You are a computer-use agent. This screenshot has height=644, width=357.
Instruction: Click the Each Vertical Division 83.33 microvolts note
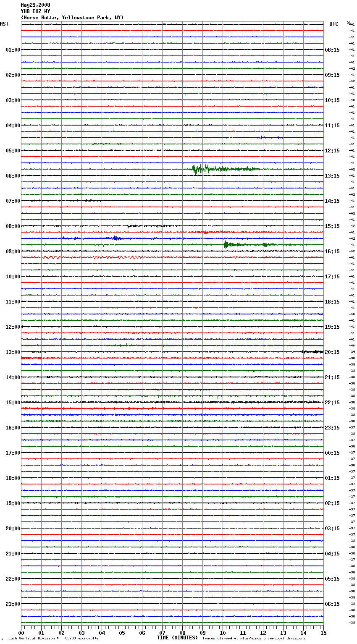(53, 638)
